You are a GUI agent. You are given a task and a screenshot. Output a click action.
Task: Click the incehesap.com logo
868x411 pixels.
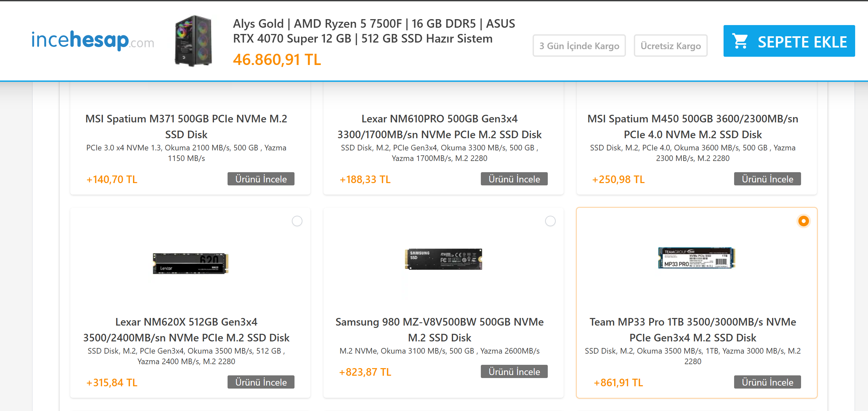[93, 41]
